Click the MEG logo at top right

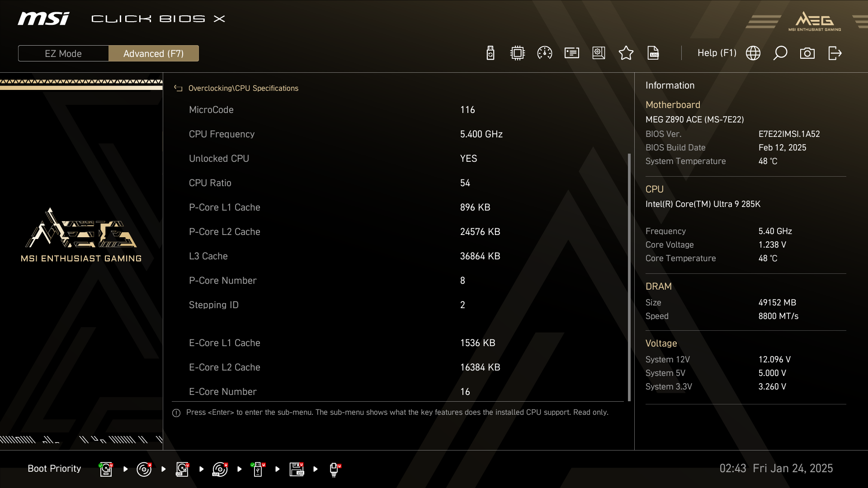[x=815, y=21]
